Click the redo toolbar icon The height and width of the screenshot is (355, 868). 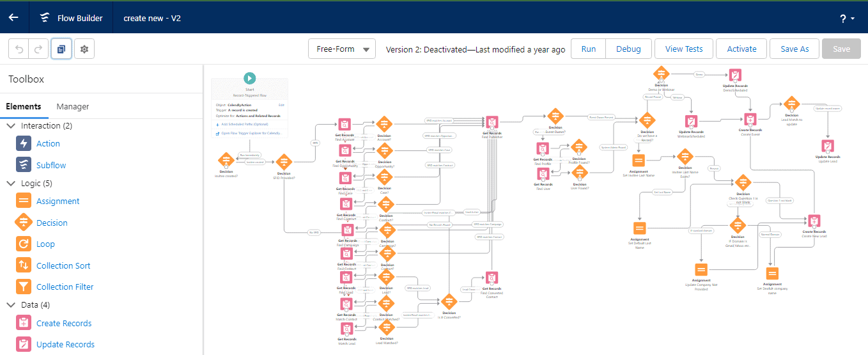[x=38, y=49]
